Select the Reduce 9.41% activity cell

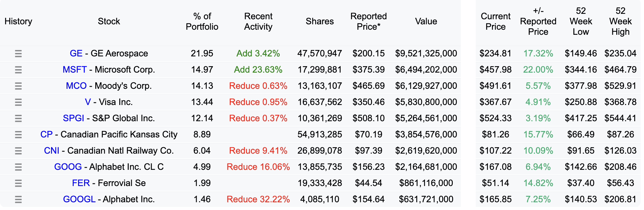[x=258, y=151]
